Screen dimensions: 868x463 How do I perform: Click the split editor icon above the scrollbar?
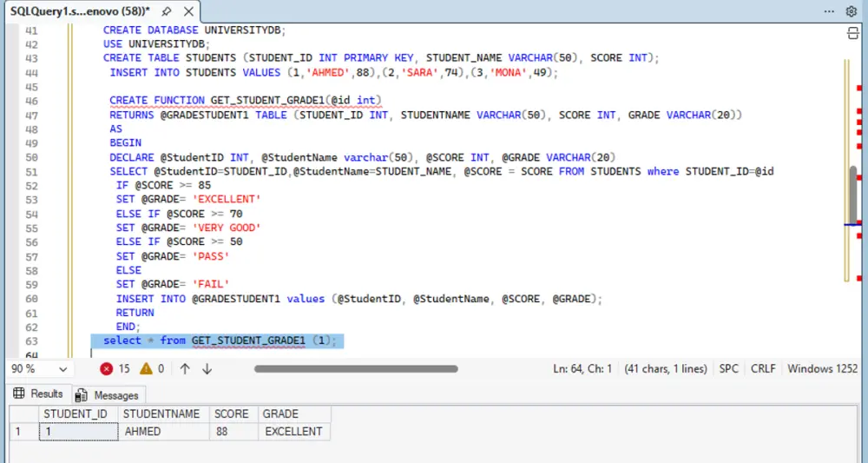(852, 33)
